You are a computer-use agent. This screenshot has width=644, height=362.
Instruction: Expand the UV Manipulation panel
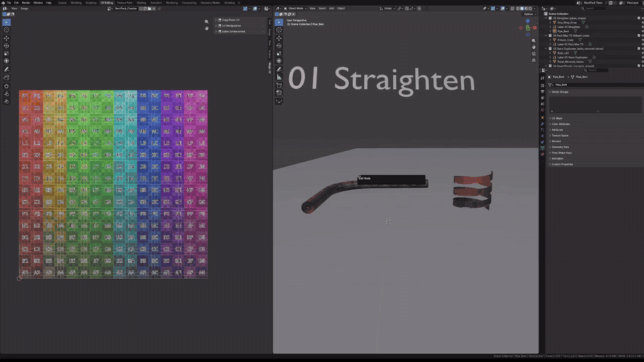240,25
